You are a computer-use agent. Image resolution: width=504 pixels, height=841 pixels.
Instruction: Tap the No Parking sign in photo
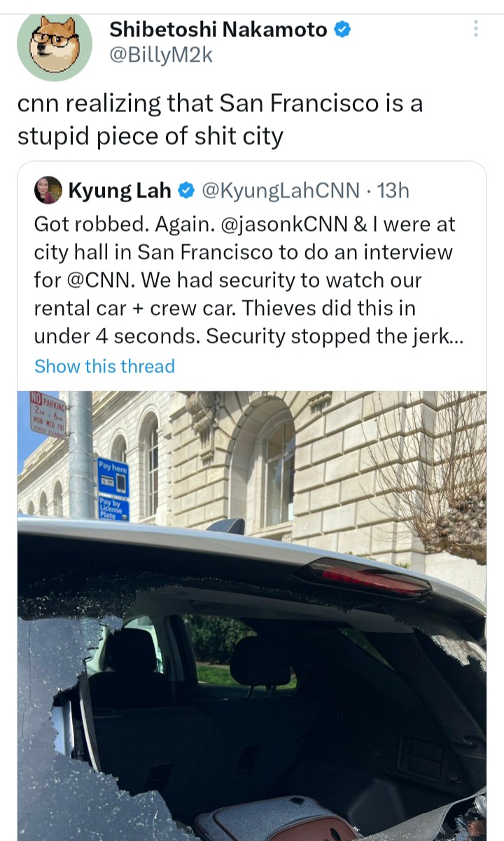point(48,415)
